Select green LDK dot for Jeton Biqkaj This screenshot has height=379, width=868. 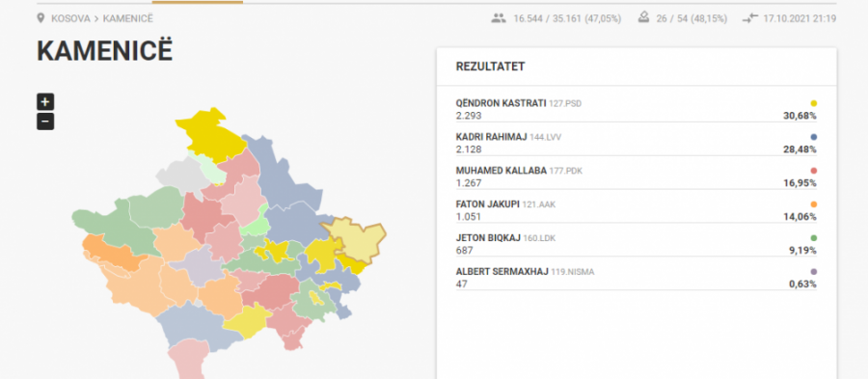click(x=814, y=238)
